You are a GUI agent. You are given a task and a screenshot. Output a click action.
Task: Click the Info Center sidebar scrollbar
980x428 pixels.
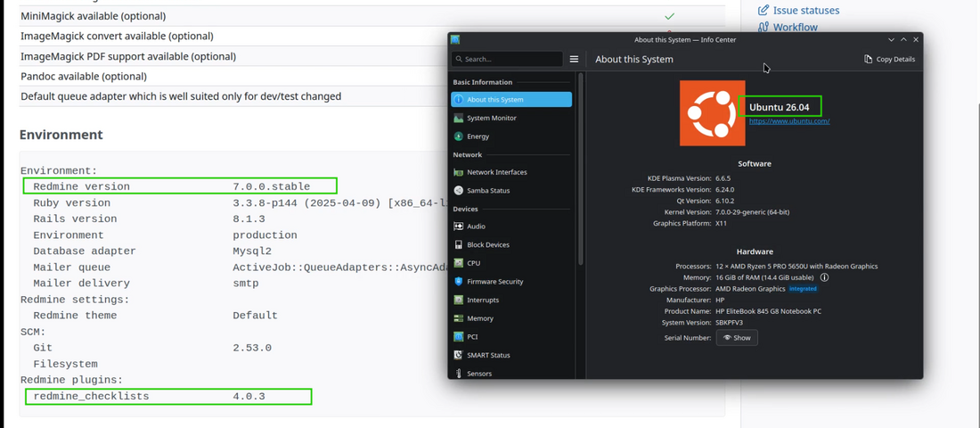(x=581, y=169)
